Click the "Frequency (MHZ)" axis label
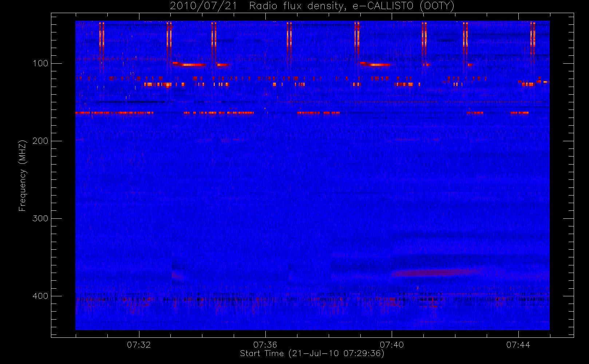Viewport: 589px width, 364px height. click(x=23, y=175)
